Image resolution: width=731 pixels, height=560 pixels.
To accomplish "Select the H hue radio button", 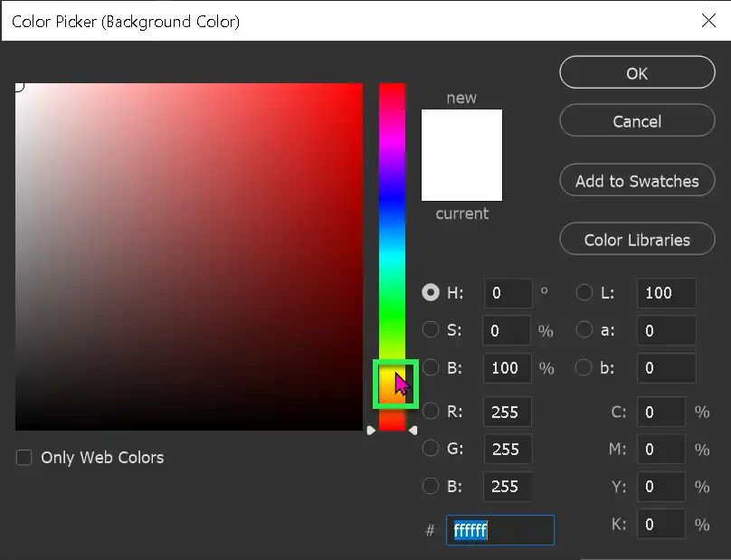I will 431,293.
